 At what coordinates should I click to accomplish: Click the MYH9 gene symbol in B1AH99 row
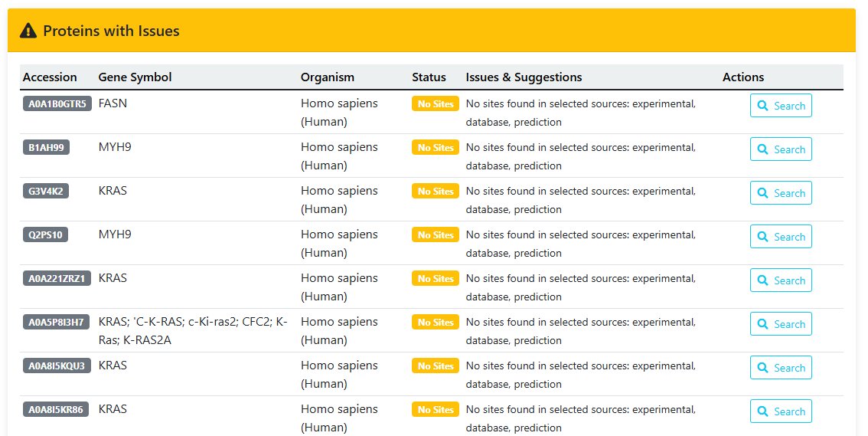[x=115, y=147]
